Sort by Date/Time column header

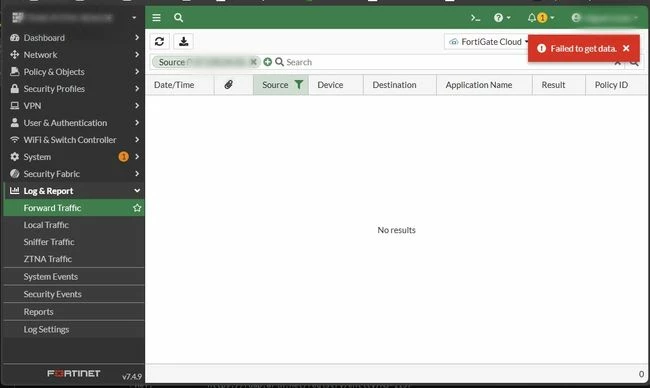coord(179,85)
